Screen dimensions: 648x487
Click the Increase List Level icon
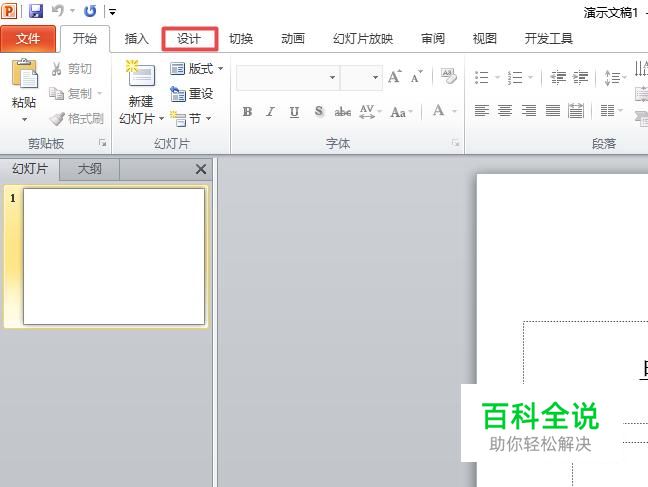pos(580,77)
